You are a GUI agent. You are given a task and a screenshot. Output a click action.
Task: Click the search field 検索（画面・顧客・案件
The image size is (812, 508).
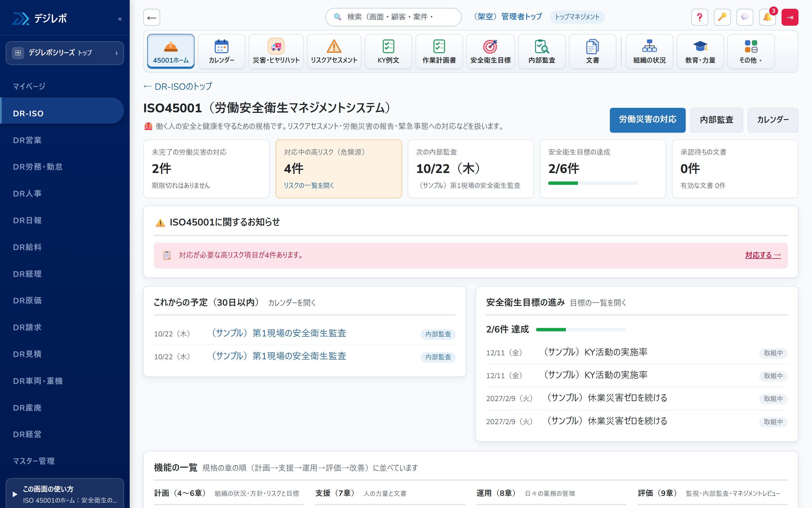[393, 17]
